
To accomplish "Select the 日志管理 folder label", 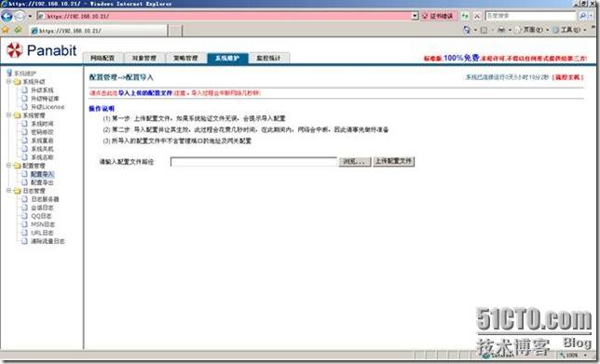I will [34, 191].
